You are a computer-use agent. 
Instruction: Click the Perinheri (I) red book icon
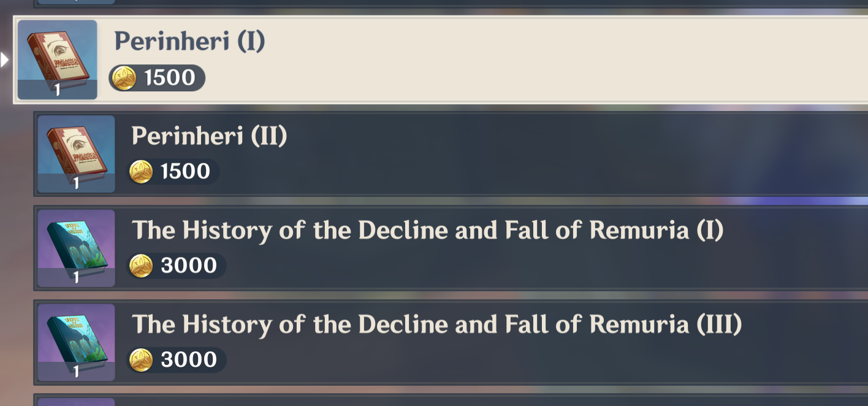57,59
